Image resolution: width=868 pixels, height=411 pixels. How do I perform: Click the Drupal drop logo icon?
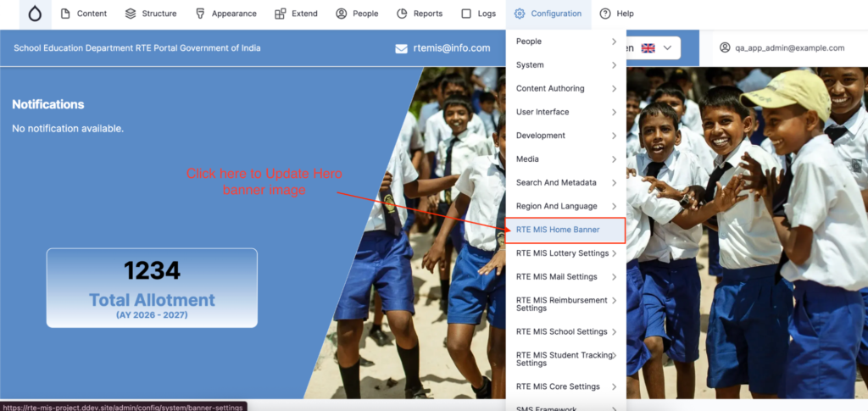(35, 14)
